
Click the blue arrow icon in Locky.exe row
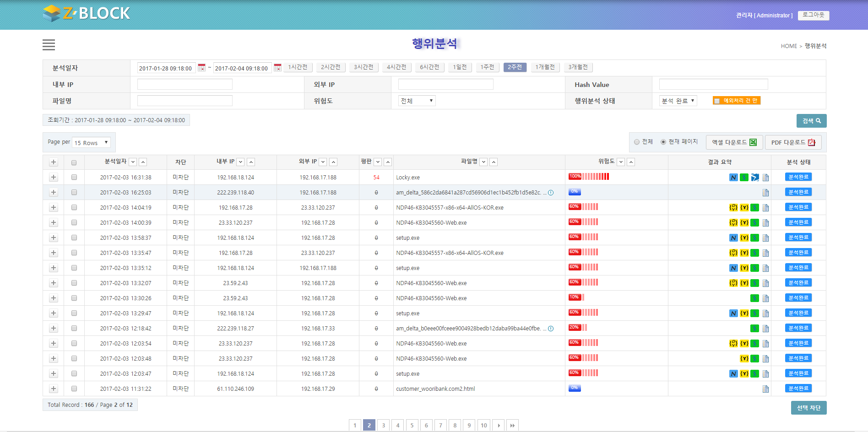755,178
